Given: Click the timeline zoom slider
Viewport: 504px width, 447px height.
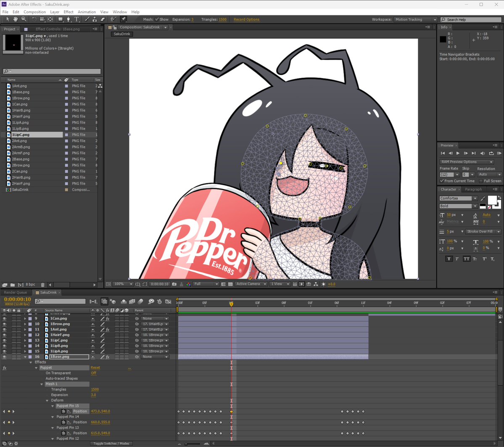Looking at the screenshot, I should click(x=193, y=444).
